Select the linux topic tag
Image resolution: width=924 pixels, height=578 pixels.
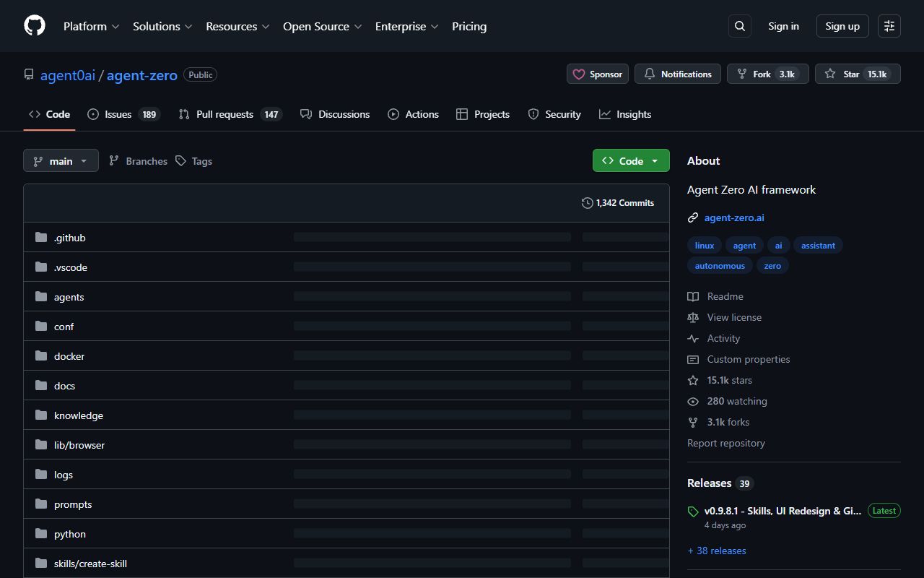(x=704, y=245)
